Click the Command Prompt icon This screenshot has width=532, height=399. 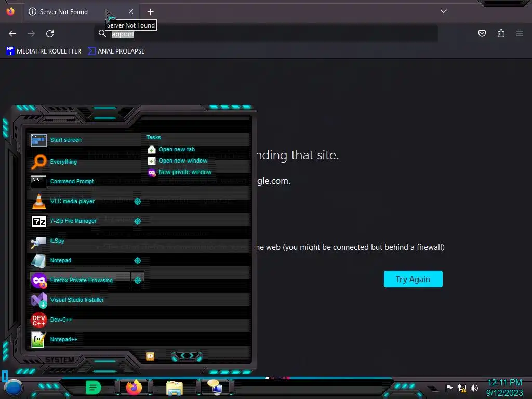[38, 181]
